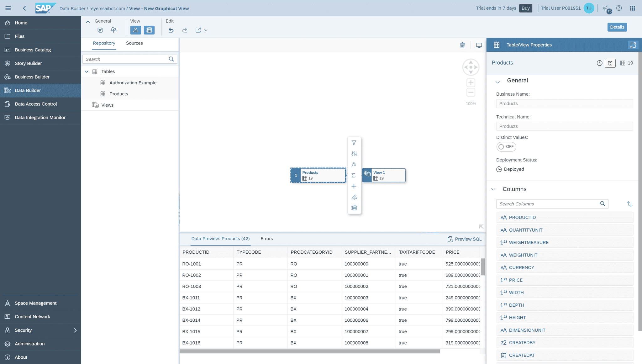Undo the last change with the undo arrow
Image resolution: width=642 pixels, height=364 pixels.
click(x=171, y=30)
